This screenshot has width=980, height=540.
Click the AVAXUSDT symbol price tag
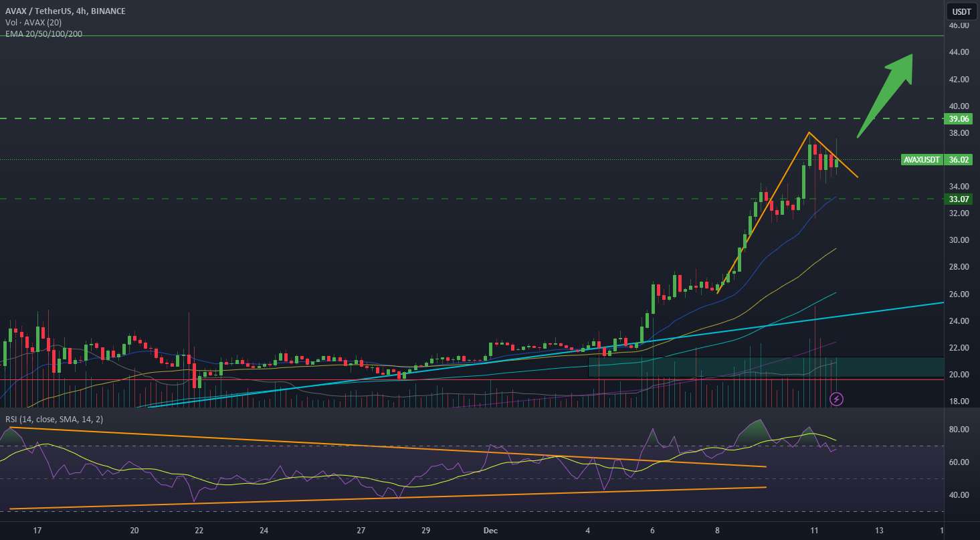point(922,160)
